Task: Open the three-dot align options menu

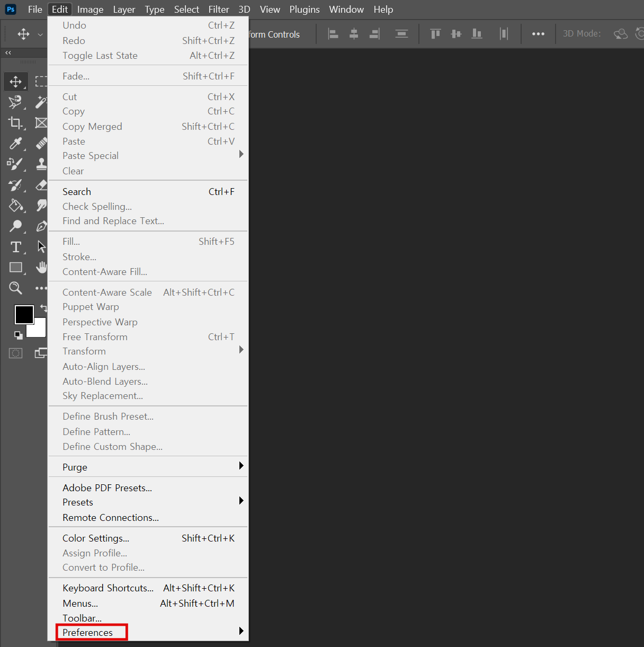Action: 538,34
